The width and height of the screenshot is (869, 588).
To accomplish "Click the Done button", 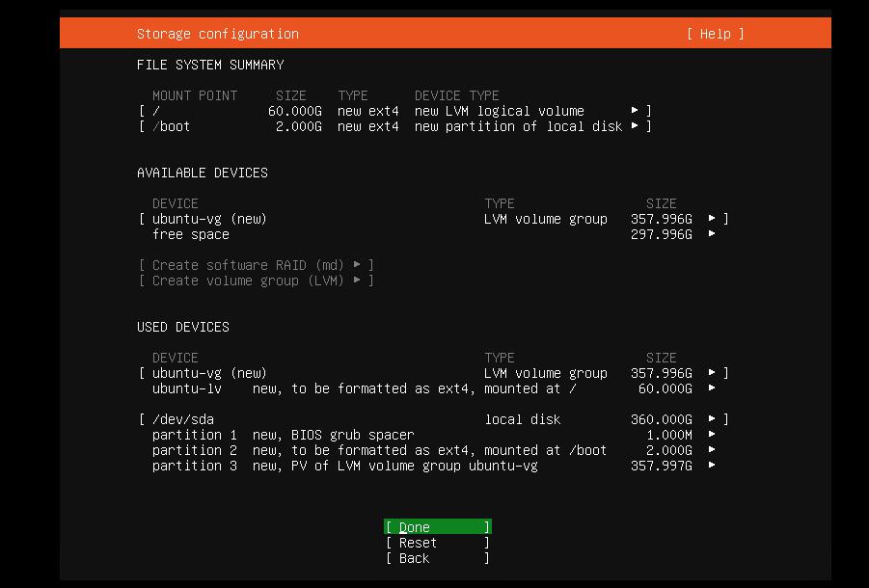I will coord(437,527).
